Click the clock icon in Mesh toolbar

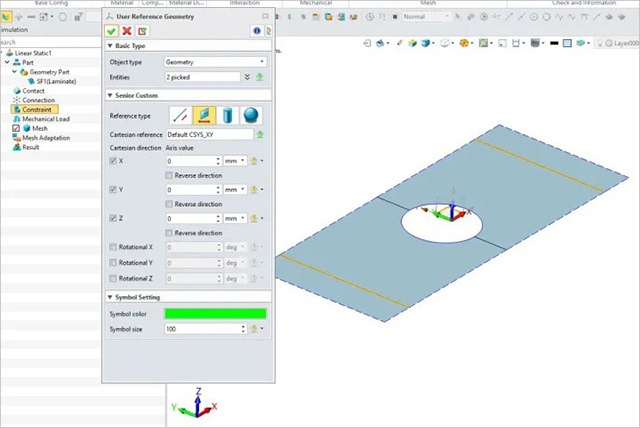370,17
